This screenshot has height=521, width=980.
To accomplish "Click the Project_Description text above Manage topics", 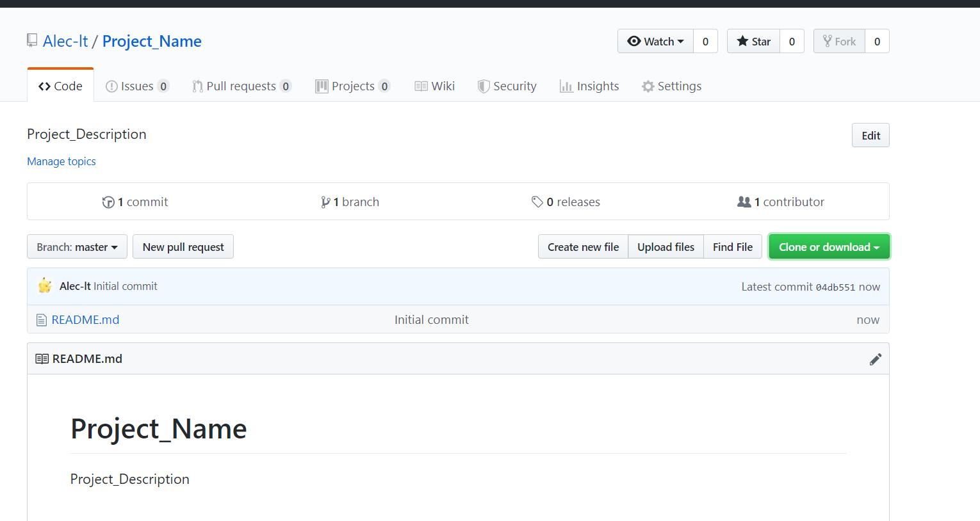I will 86,134.
